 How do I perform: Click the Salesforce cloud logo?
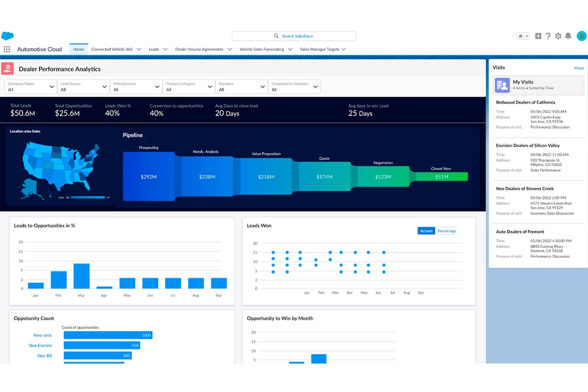[x=7, y=36]
